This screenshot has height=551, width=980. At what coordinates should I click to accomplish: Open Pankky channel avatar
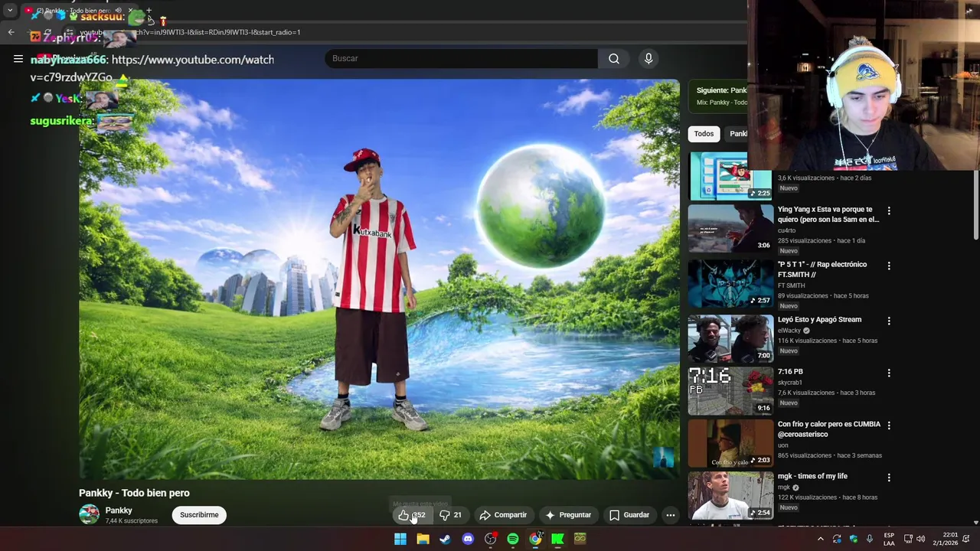point(89,515)
